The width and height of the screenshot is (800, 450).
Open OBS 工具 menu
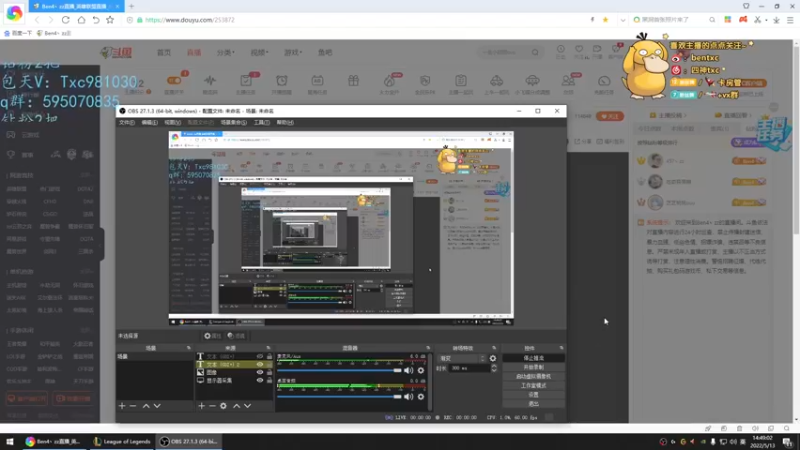pyautogui.click(x=261, y=122)
